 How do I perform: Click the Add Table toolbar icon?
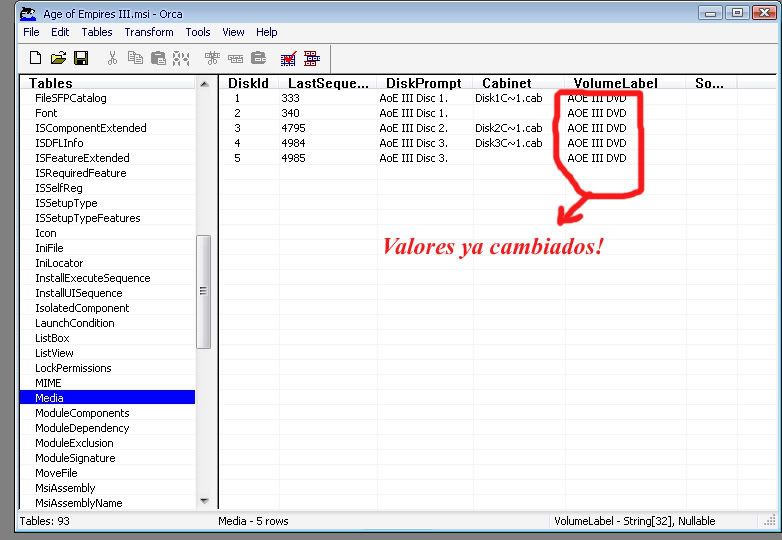point(212,58)
